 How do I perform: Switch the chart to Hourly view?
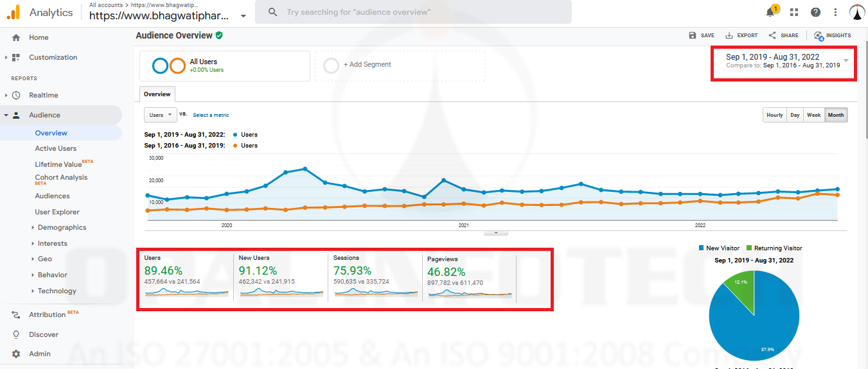point(775,115)
